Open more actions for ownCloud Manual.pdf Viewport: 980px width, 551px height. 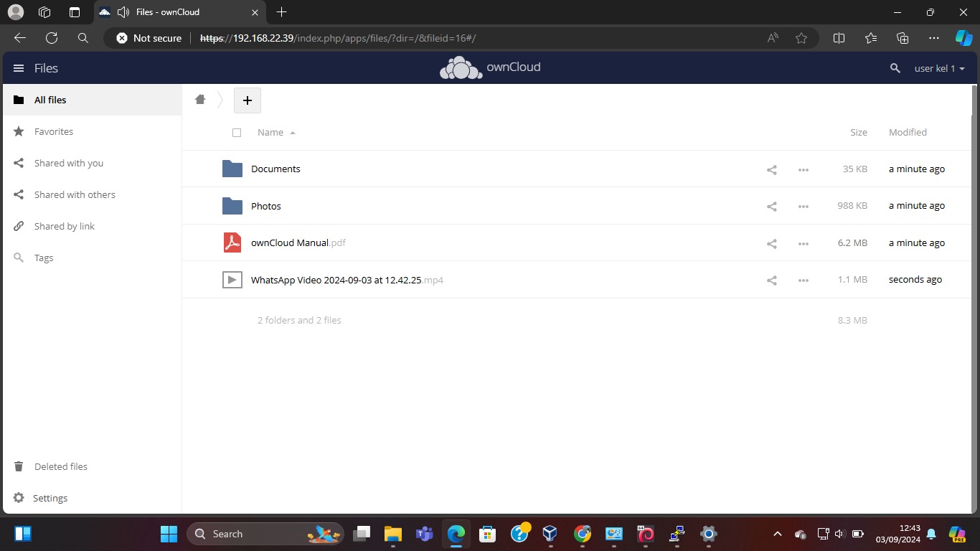coord(804,243)
